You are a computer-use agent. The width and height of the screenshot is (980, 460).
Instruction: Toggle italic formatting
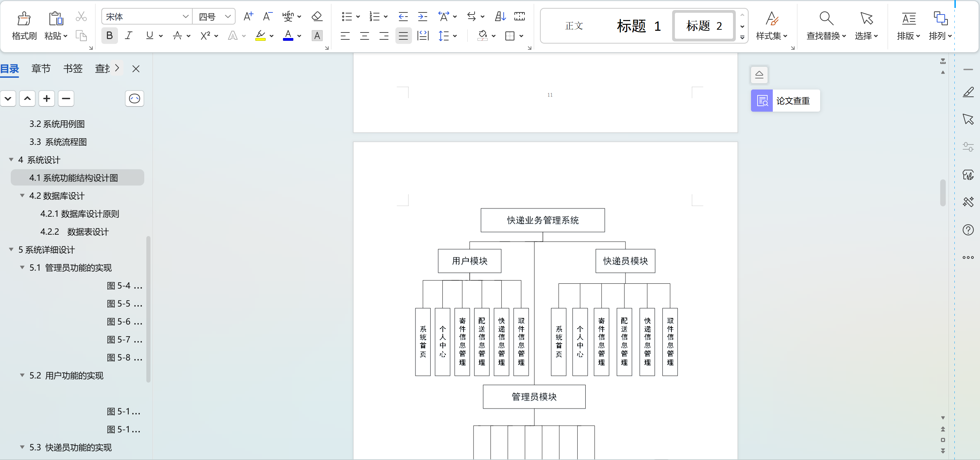click(x=129, y=36)
